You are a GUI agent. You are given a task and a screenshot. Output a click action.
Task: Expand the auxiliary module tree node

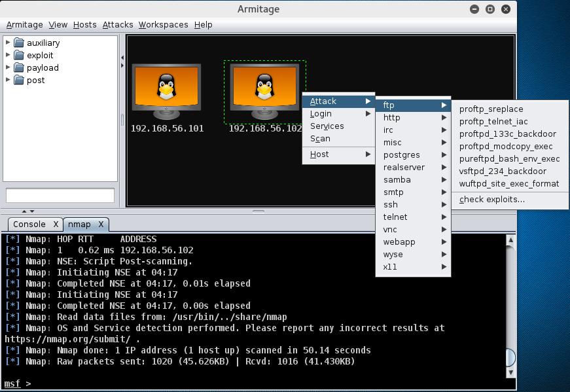[8, 43]
